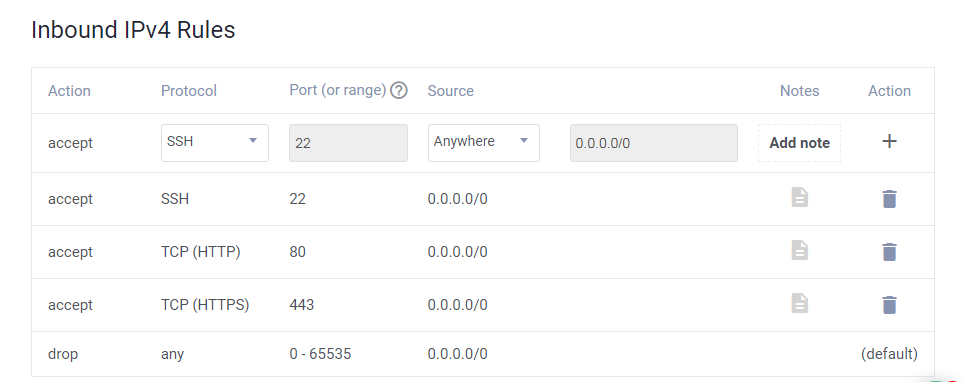Select the TCP (HTTPS) protocol cell
Viewport: 964px width, 382px height.
coord(205,305)
